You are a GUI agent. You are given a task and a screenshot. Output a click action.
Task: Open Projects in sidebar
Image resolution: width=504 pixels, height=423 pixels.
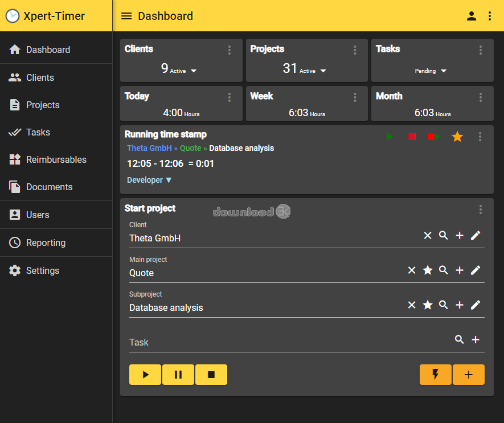(x=56, y=105)
